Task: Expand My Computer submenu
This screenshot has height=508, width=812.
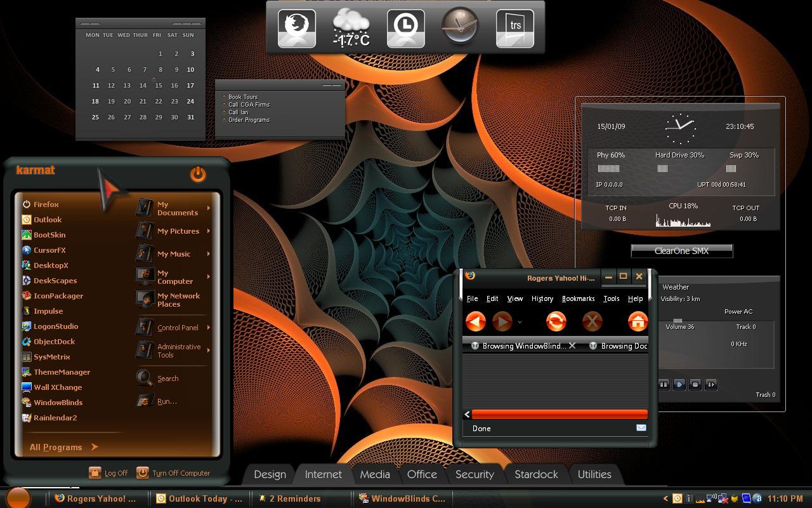Action: (208, 277)
